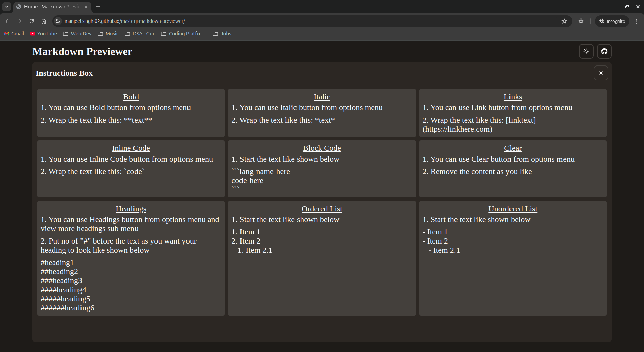Open Gmail bookmark

(14, 34)
